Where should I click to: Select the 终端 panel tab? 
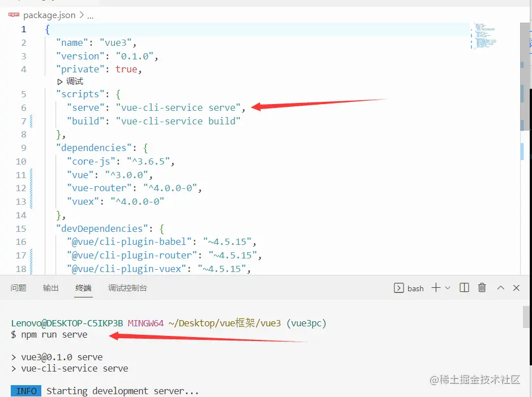(83, 288)
